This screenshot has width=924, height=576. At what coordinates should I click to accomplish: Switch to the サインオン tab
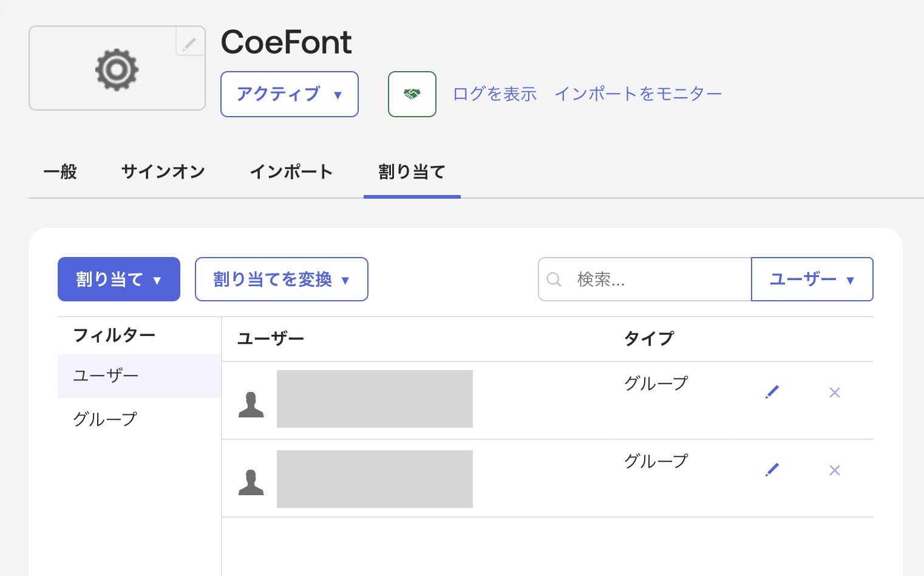(x=163, y=172)
